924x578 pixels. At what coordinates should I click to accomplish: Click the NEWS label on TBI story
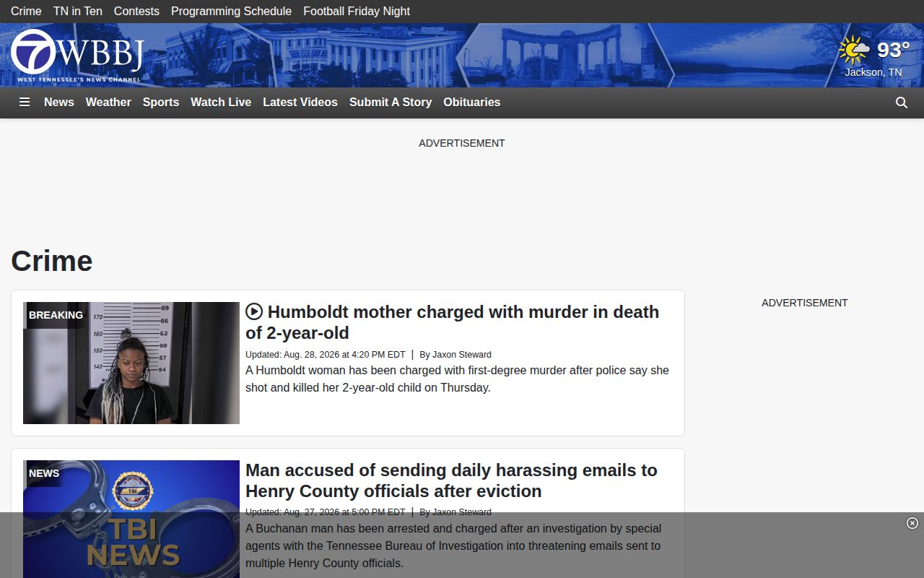point(44,473)
